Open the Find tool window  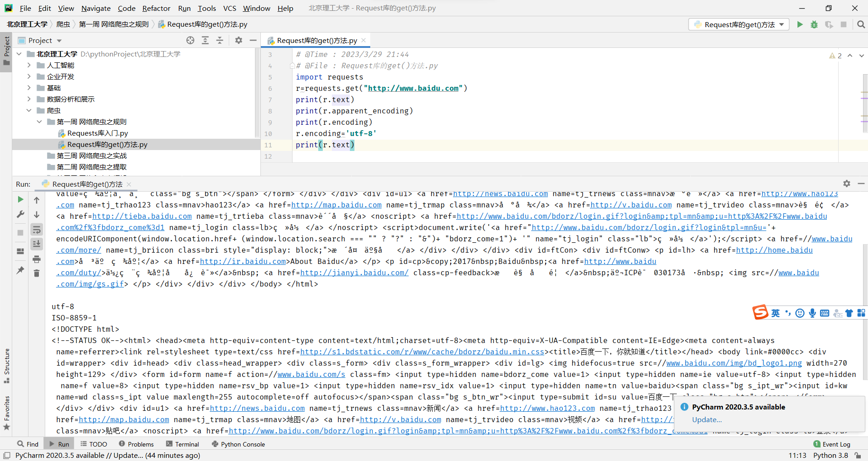point(28,444)
